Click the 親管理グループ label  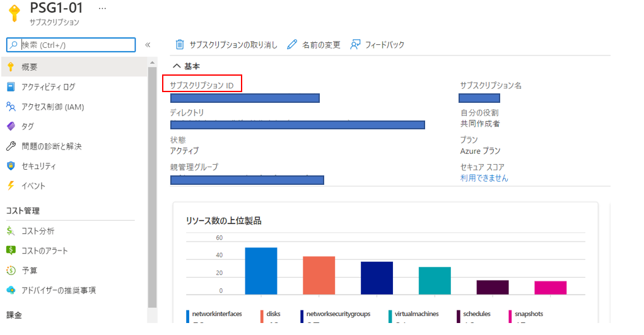[x=194, y=167]
